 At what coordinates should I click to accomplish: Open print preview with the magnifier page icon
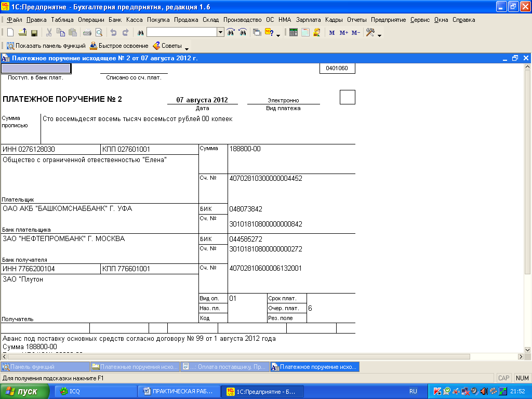(x=99, y=33)
